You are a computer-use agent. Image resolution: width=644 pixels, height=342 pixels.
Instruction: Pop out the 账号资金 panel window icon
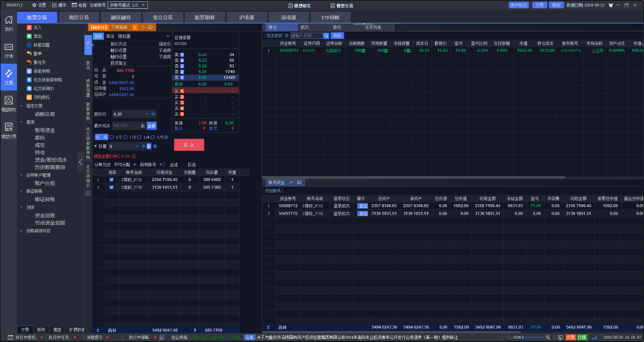(300, 183)
